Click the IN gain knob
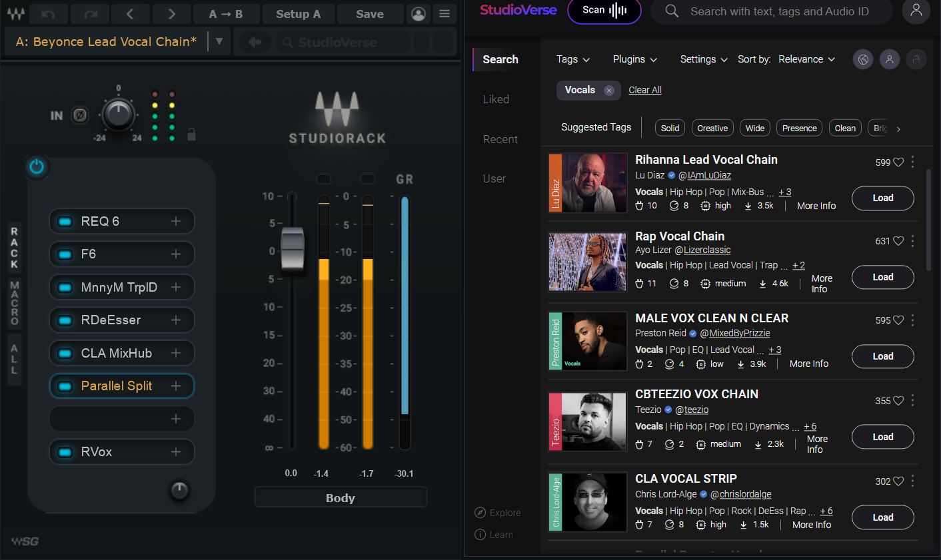 tap(119, 115)
